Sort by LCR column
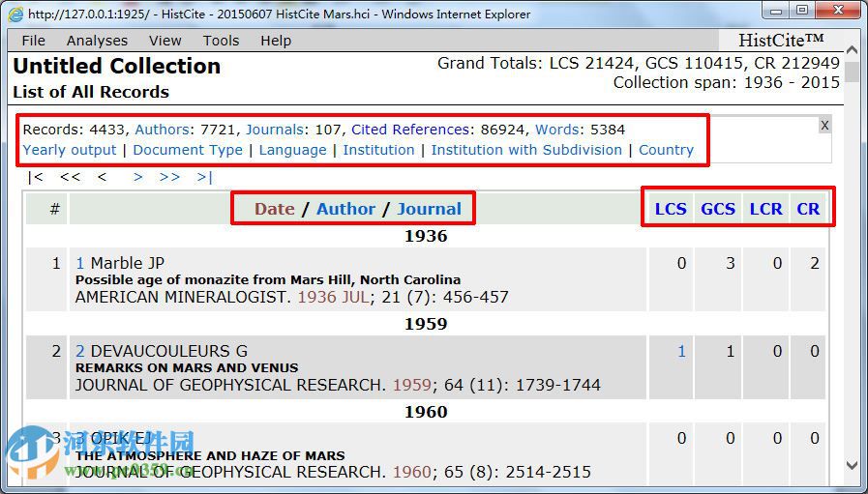The width and height of the screenshot is (868, 494). pos(766,209)
